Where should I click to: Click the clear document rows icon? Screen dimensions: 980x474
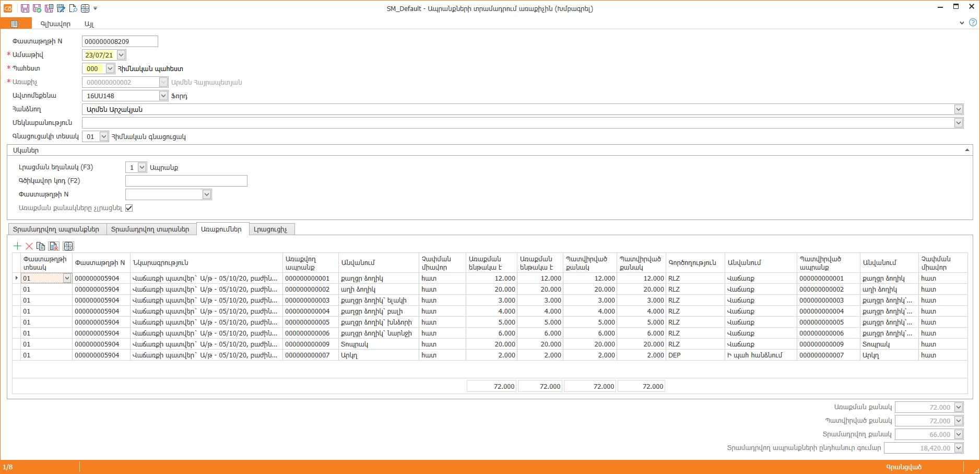point(54,246)
